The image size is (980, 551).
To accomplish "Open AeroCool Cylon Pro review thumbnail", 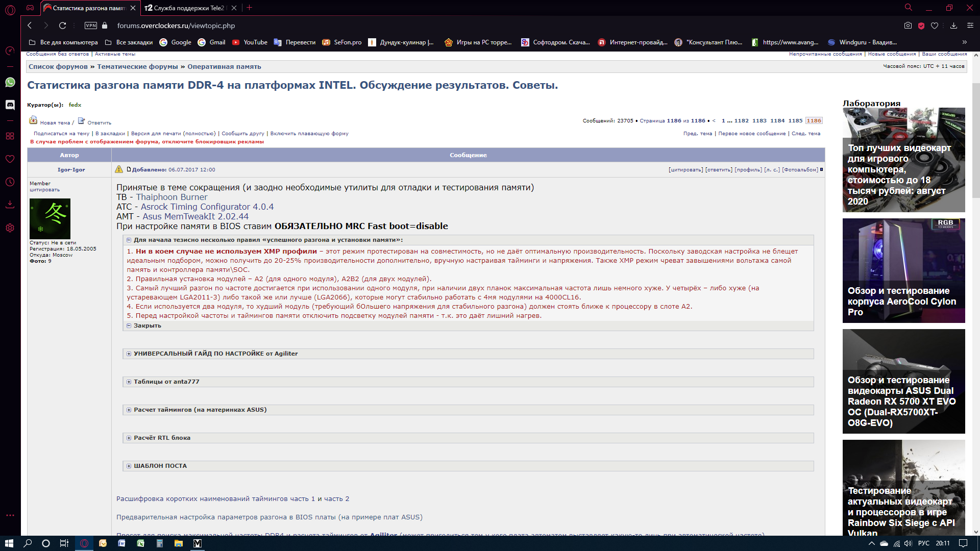I will [x=903, y=270].
